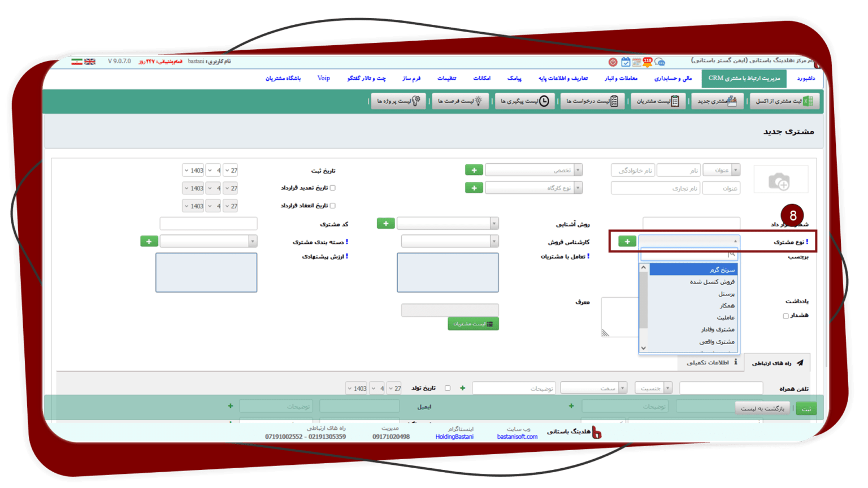Open the جنسیت dropdown
Image resolution: width=868 pixels, height=488 pixels.
point(653,388)
